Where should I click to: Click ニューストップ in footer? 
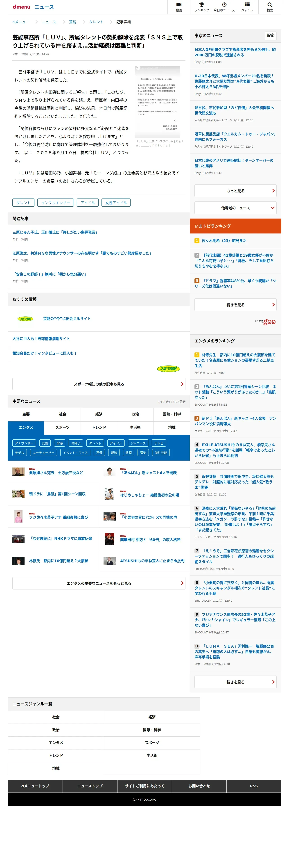tap(90, 786)
